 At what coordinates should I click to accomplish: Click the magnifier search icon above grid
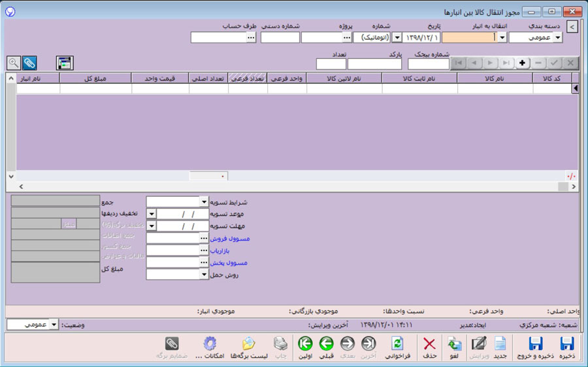tap(13, 63)
